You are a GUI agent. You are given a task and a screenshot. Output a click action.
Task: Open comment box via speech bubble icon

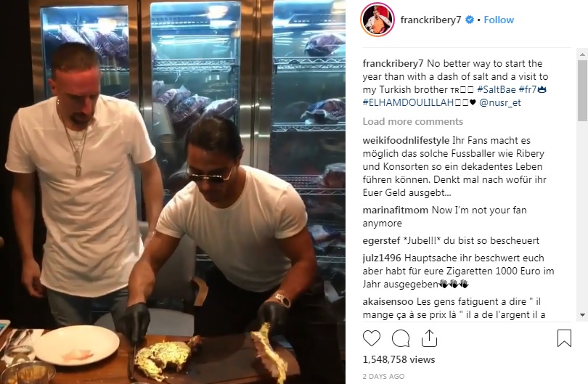click(x=401, y=338)
